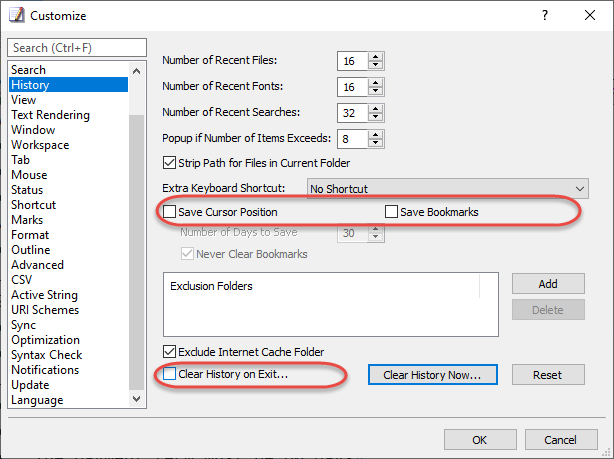Enable Save Bookmarks checkbox
The width and height of the screenshot is (614, 459).
click(x=391, y=212)
